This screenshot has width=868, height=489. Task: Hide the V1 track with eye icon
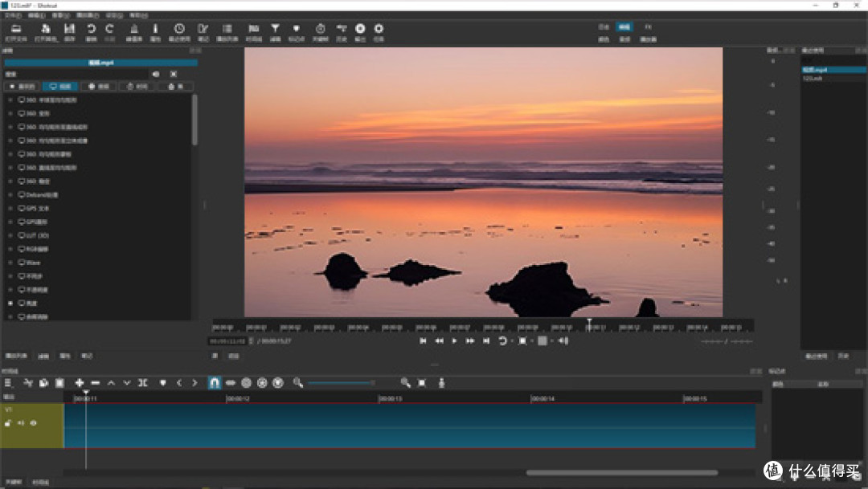click(x=33, y=423)
